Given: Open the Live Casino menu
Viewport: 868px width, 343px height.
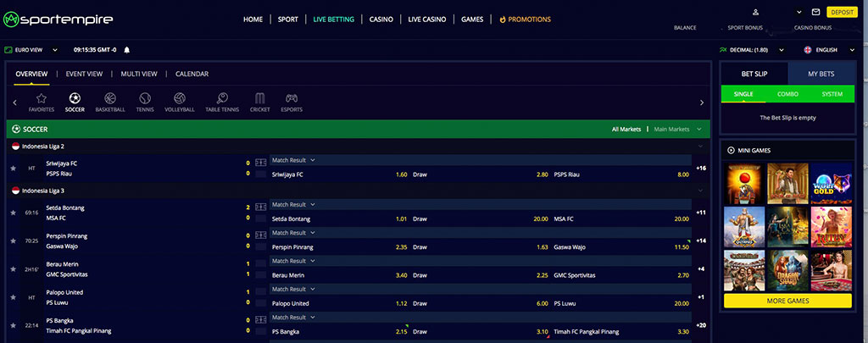Looking at the screenshot, I should coord(427,19).
